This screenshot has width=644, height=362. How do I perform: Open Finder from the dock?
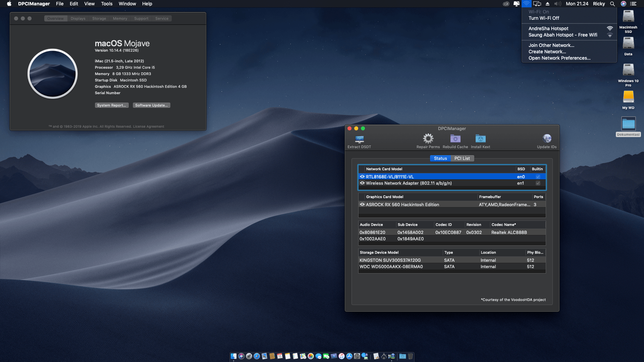point(233,356)
